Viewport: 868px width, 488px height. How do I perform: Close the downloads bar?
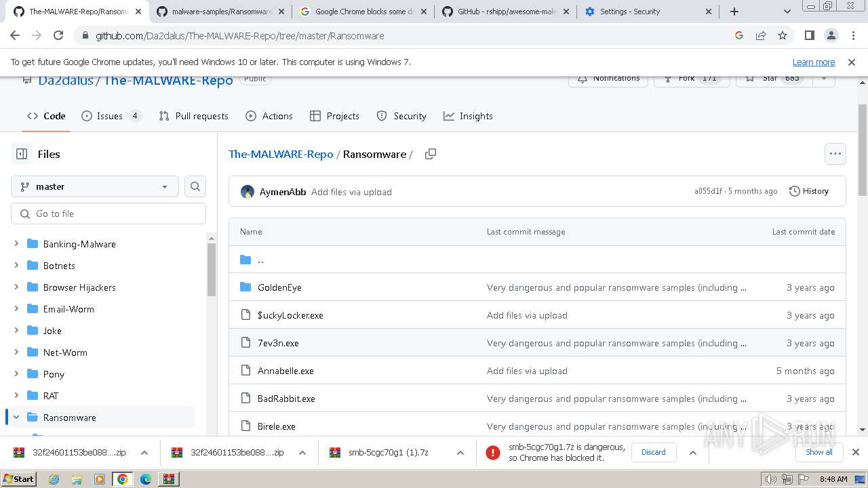pyautogui.click(x=856, y=452)
